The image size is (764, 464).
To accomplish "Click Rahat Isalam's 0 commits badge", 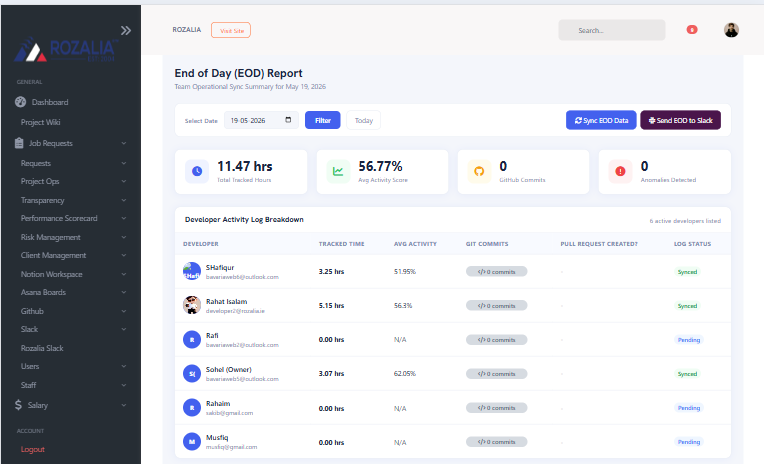I will tap(497, 306).
